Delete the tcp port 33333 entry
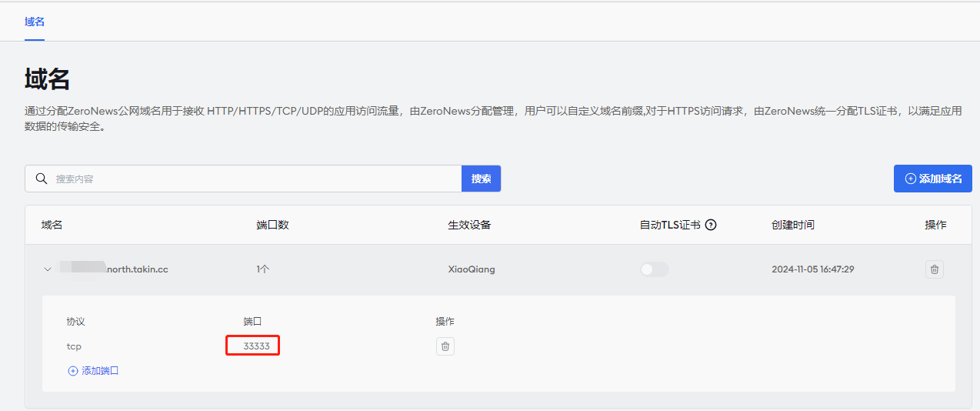Viewport: 980px width, 411px height. pos(445,346)
